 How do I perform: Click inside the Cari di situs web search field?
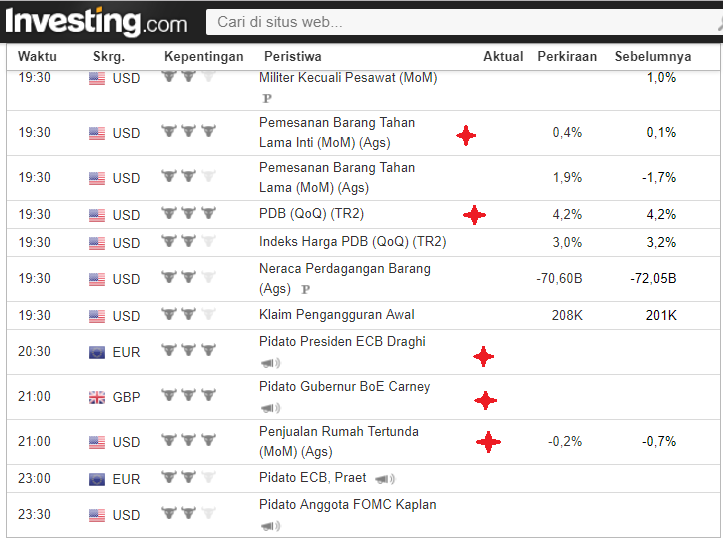click(x=463, y=22)
